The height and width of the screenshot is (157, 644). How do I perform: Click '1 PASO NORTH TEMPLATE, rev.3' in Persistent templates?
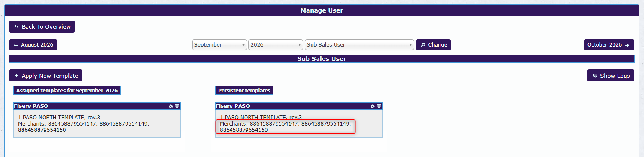tap(261, 118)
